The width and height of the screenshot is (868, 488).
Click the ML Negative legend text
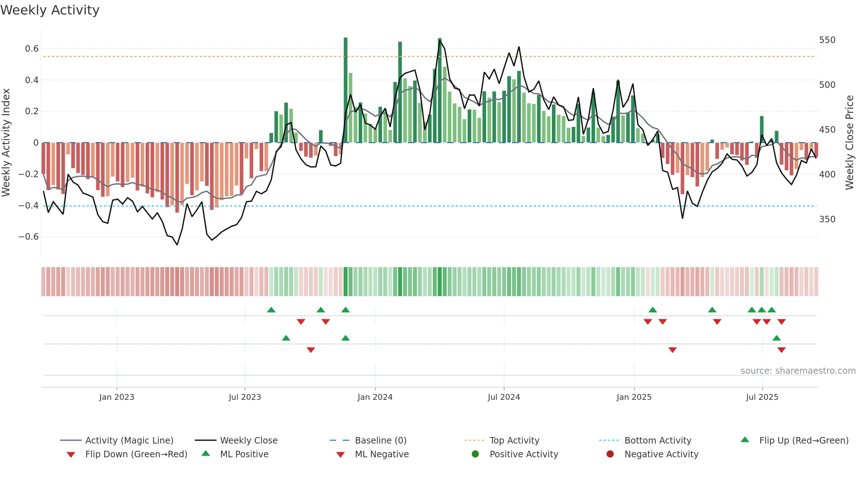382,454
